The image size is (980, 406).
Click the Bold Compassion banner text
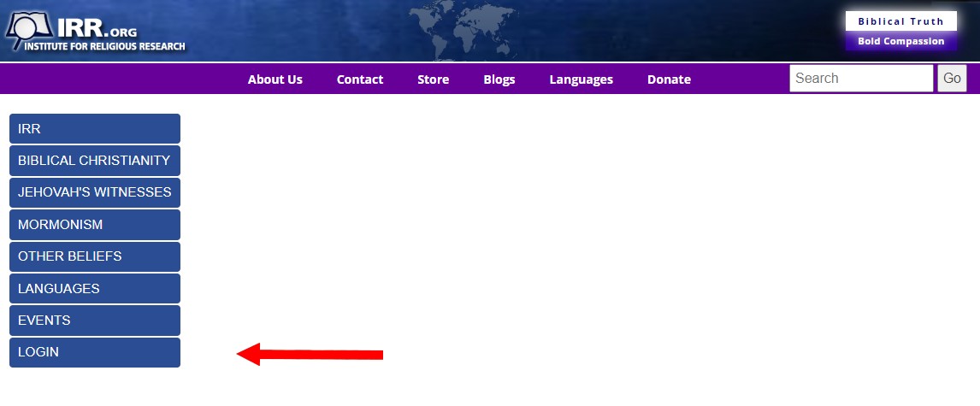point(900,41)
